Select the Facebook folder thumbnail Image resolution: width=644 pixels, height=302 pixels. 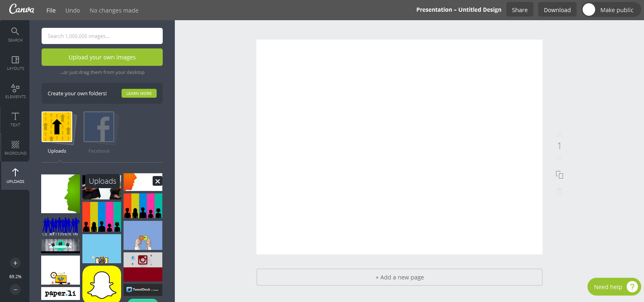99,127
